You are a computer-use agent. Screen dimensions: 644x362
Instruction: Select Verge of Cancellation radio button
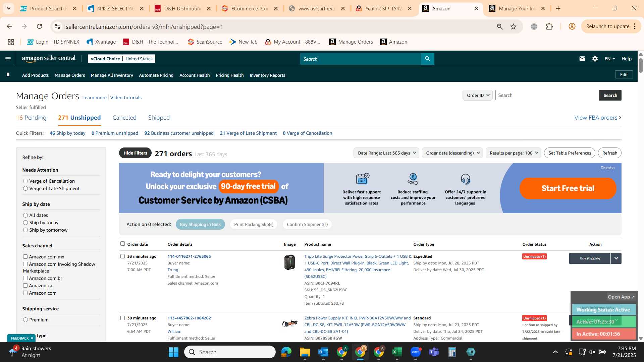(25, 181)
